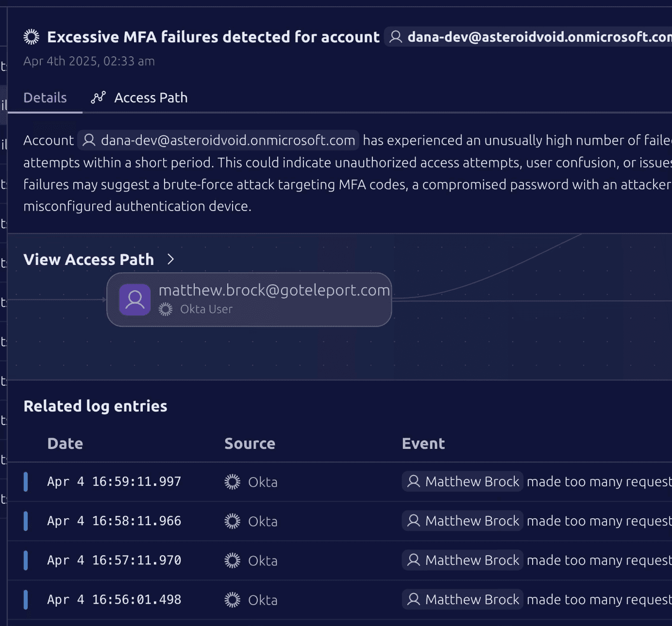Click the Okta sunburst icon beside alert title

(x=32, y=37)
